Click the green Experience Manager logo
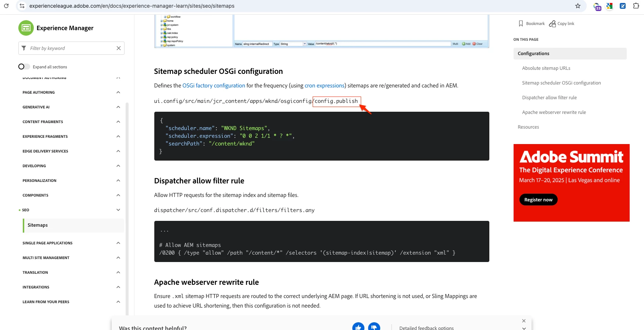The height and width of the screenshot is (330, 644). click(26, 28)
